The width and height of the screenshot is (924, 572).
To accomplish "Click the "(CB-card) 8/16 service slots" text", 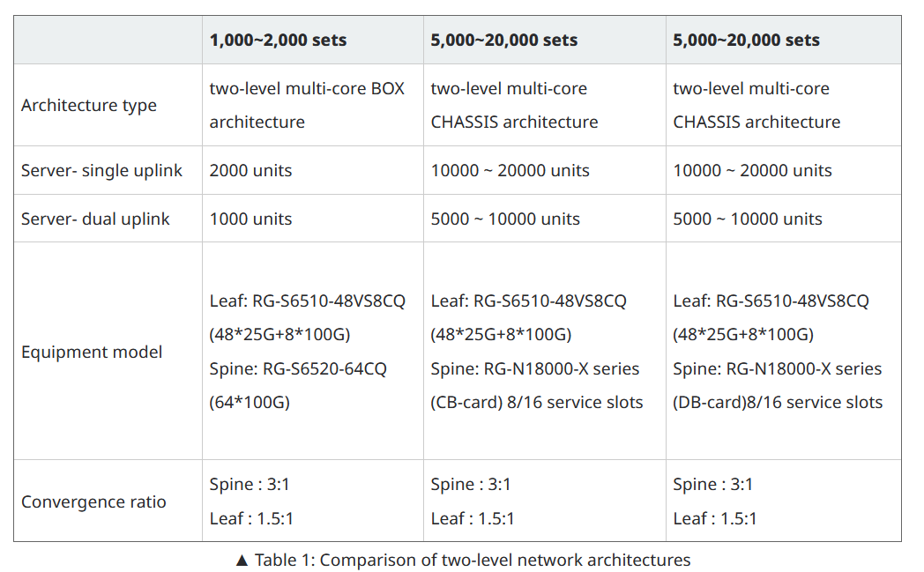I will coord(537,403).
